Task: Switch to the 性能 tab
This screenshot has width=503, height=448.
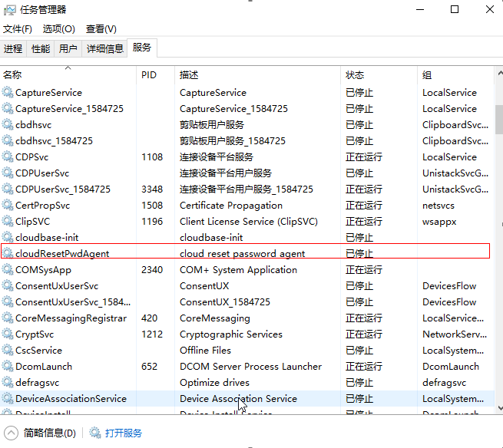Action: (x=40, y=48)
